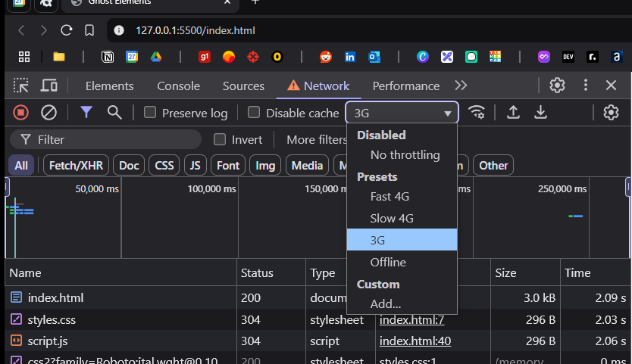This screenshot has width=632, height=364.
Task: Focus the Filter text field
Action: (105, 140)
